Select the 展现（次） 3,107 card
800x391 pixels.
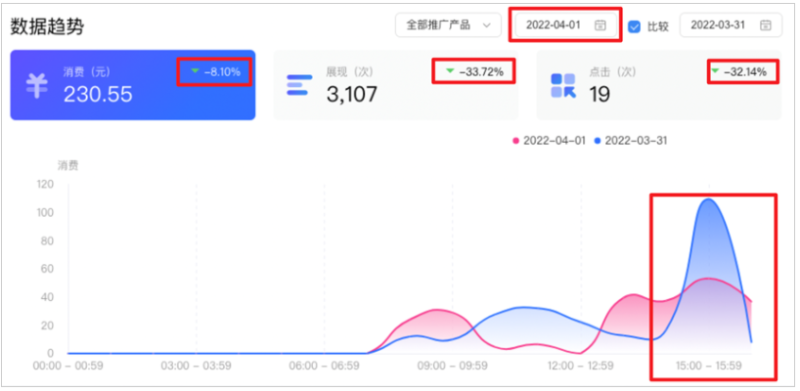click(396, 85)
